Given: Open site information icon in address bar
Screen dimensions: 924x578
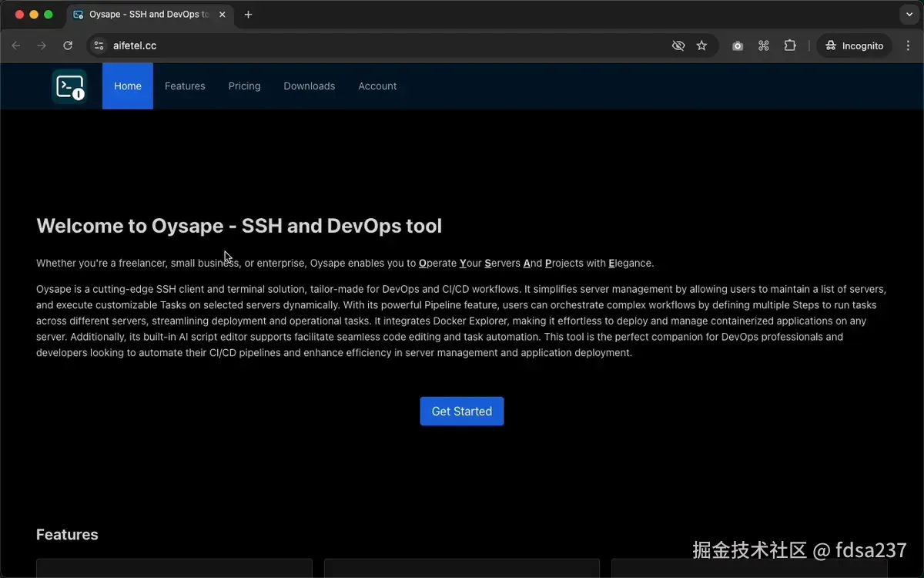Looking at the screenshot, I should tap(99, 45).
